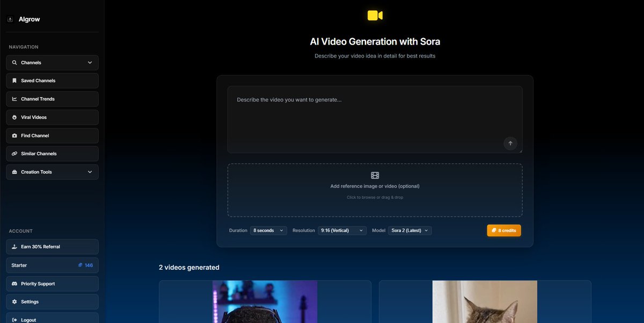Viewport: 644px width, 323px height.
Task: Click the logout arrow icon
Action: click(x=14, y=320)
